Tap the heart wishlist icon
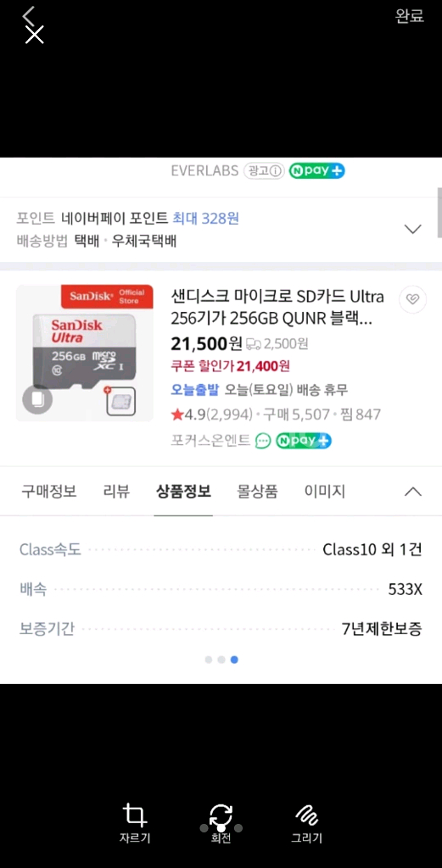The image size is (442, 868). 412,299
